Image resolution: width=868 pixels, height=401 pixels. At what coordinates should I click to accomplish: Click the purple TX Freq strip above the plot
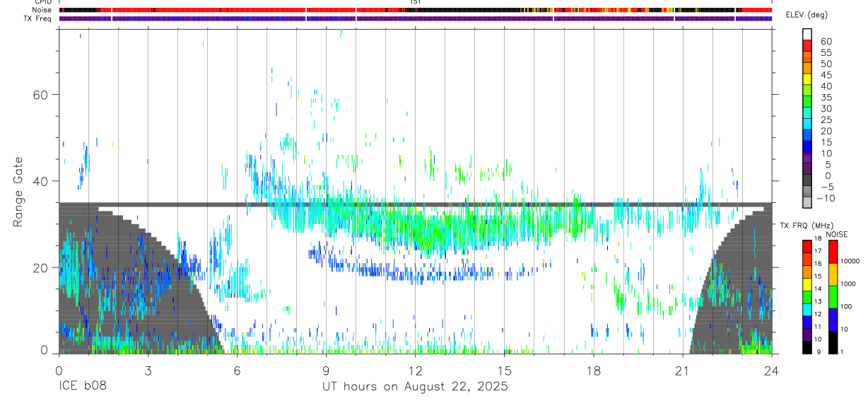point(416,18)
